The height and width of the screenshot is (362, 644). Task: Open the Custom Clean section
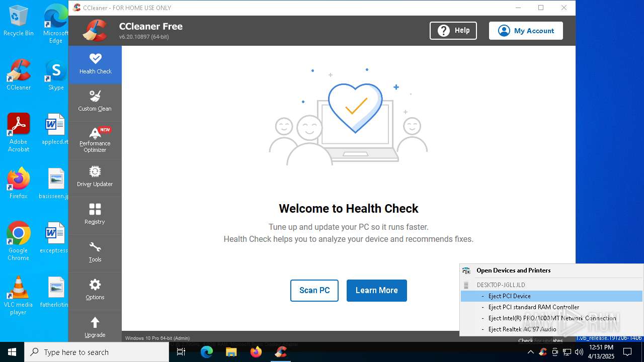(95, 102)
